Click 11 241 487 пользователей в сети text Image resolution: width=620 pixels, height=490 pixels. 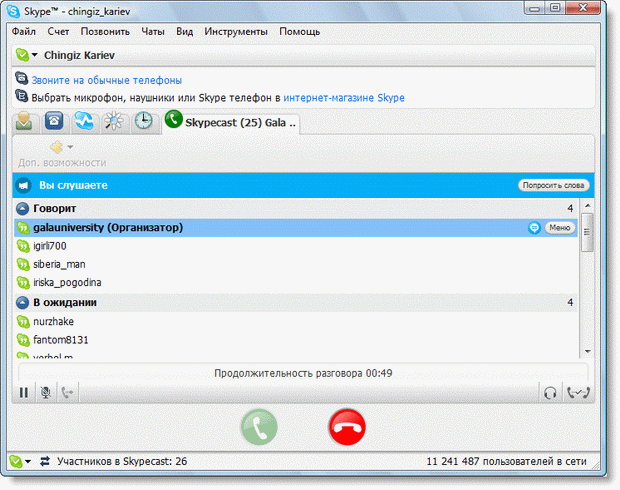coord(507,462)
